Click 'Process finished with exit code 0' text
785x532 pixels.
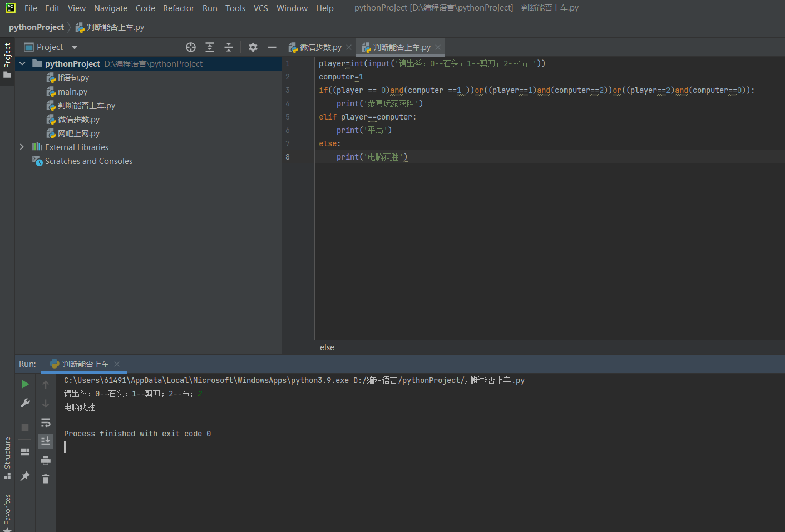tap(137, 434)
